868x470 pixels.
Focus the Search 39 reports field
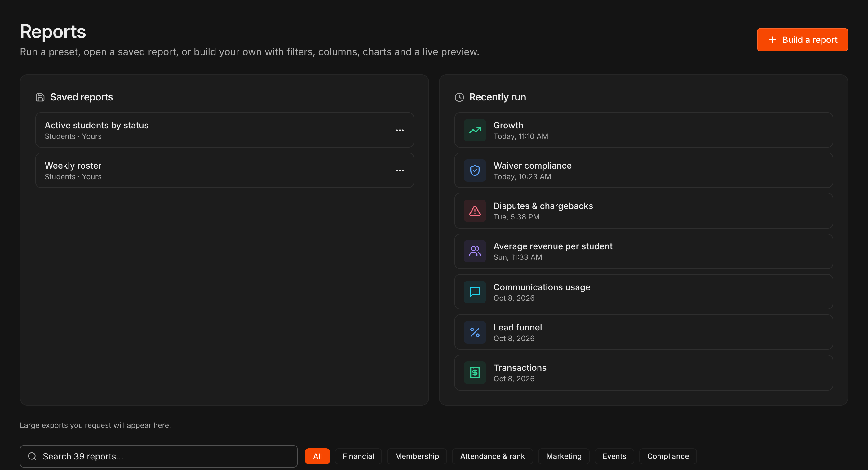pyautogui.click(x=159, y=456)
